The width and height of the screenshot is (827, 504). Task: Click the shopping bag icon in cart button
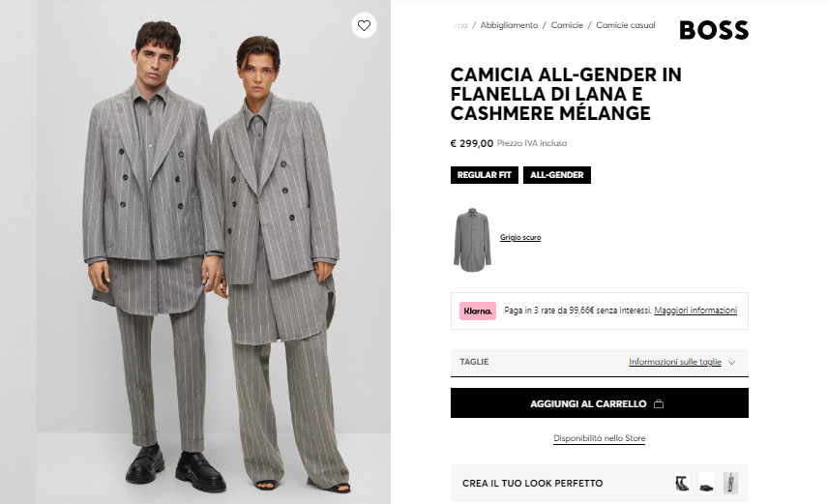click(x=659, y=403)
